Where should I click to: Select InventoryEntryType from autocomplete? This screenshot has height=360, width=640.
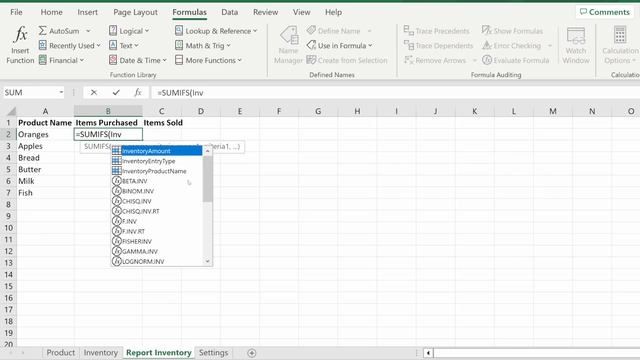click(x=157, y=161)
